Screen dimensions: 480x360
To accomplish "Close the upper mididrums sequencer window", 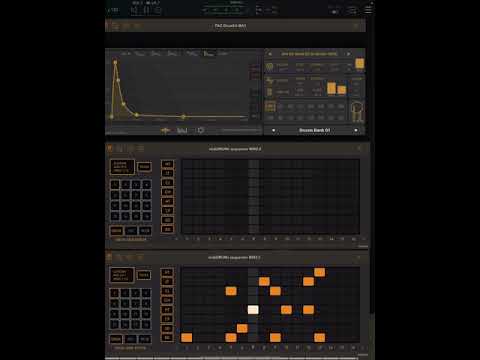I will click(359, 149).
